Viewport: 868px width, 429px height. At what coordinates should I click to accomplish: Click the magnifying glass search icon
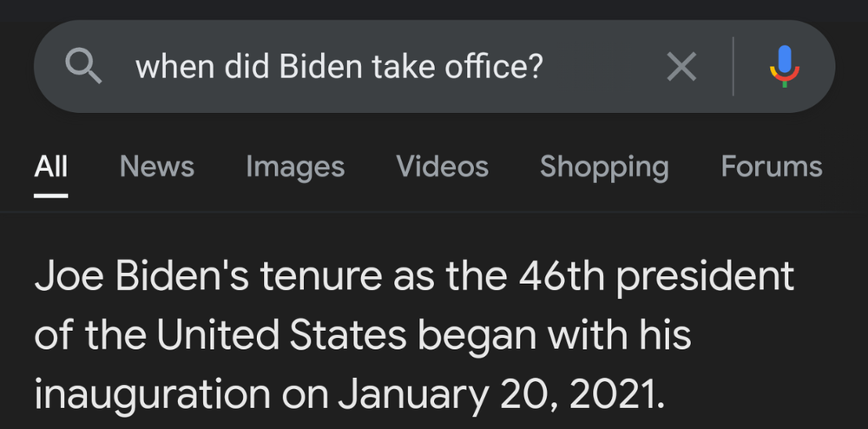[x=83, y=67]
